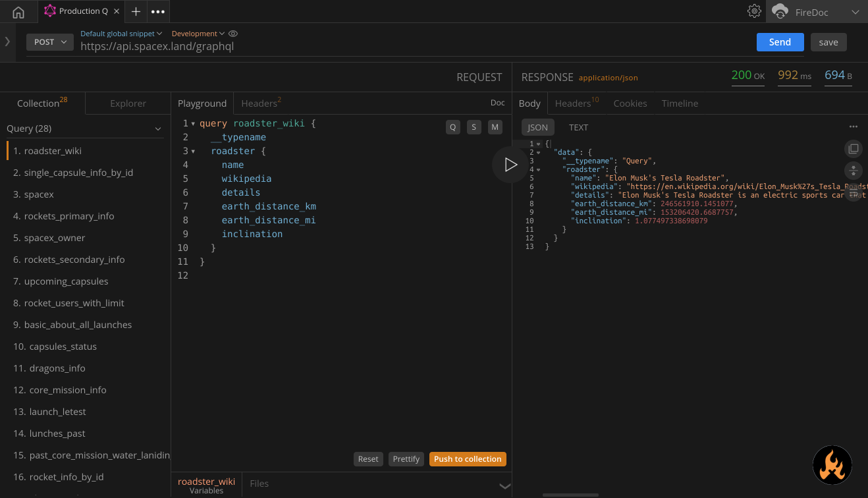
Task: Open the Timeline tab
Action: [x=680, y=103]
